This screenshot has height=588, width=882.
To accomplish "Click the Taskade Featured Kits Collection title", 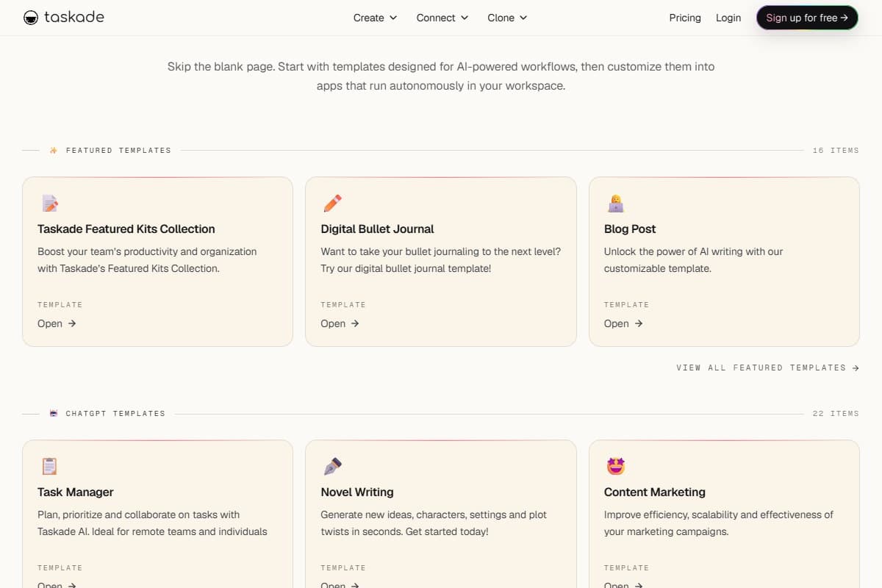I will pos(126,229).
